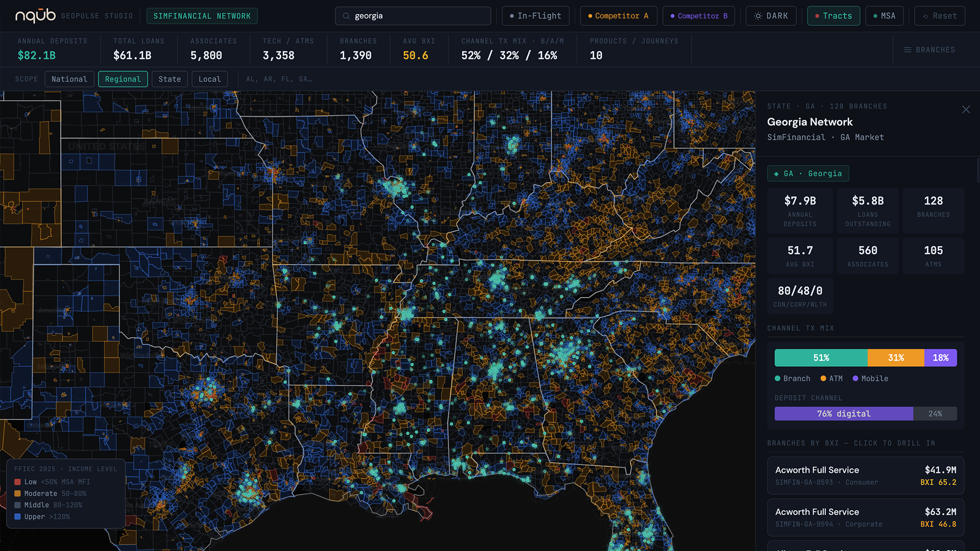This screenshot has width=980, height=551.
Task: Click the 51.7 Avg BXI tile
Action: [x=800, y=256]
